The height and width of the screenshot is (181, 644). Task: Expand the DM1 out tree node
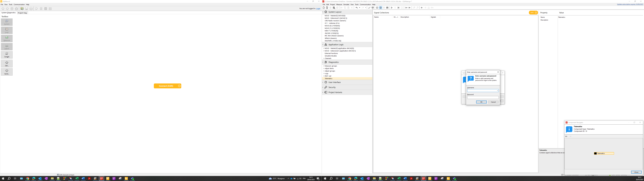point(324,76)
